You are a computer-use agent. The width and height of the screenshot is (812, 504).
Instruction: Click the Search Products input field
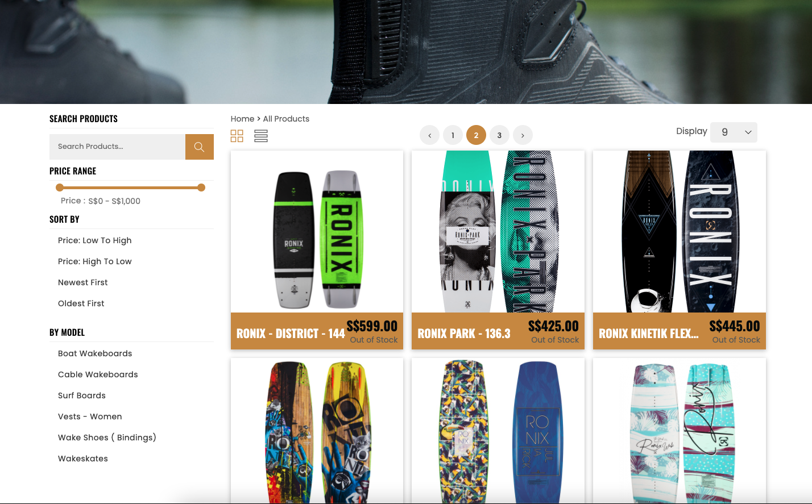[117, 147]
